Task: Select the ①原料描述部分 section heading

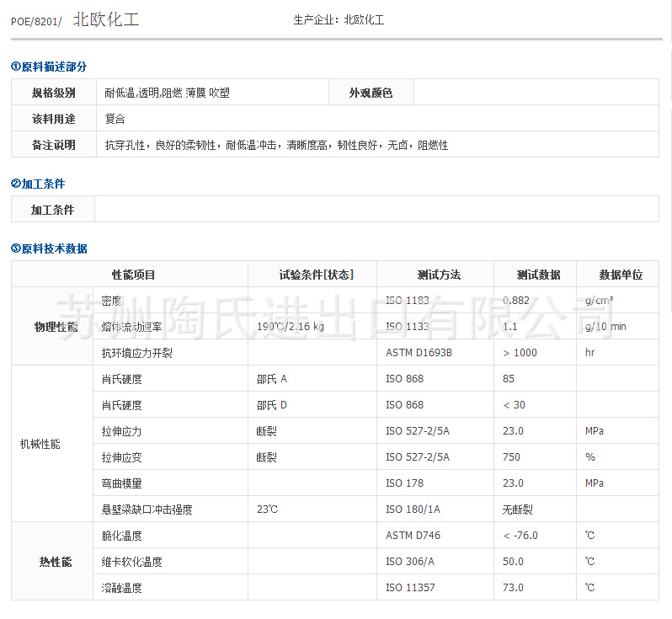Action: 49,67
